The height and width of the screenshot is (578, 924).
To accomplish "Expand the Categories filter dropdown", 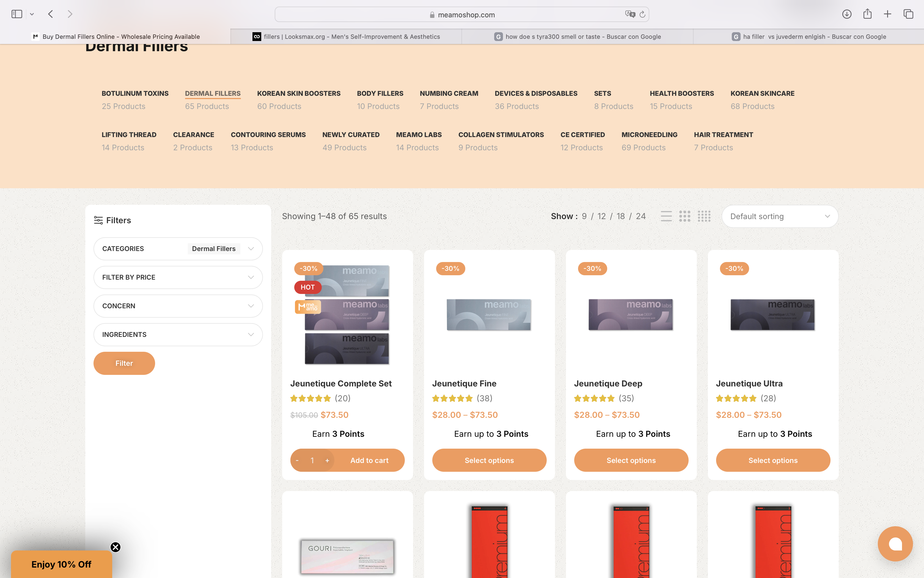I will (178, 249).
